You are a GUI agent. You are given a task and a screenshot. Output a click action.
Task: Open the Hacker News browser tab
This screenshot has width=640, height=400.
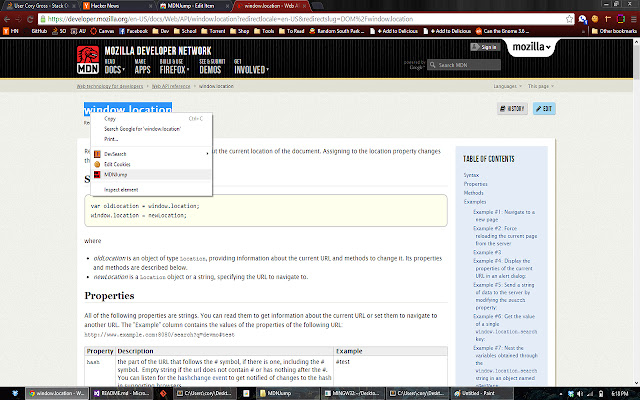point(116,6)
